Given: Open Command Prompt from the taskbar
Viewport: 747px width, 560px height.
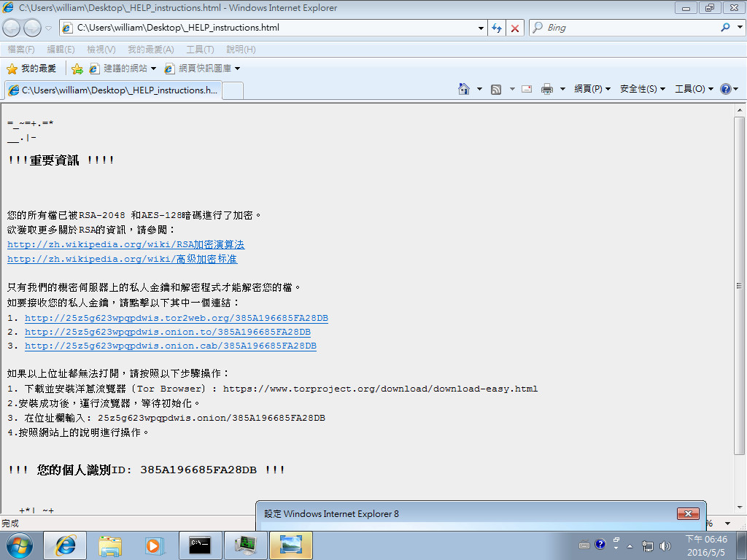Looking at the screenshot, I should 200,545.
